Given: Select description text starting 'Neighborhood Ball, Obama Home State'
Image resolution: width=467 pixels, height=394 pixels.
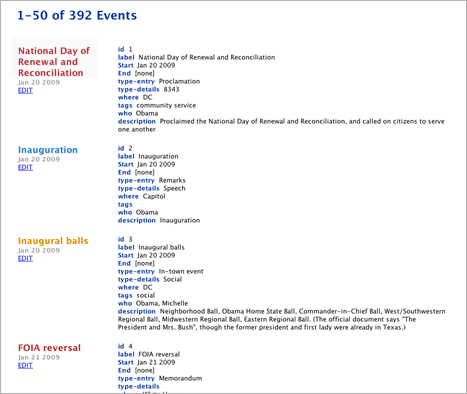Looking at the screenshot, I should click(282, 319).
